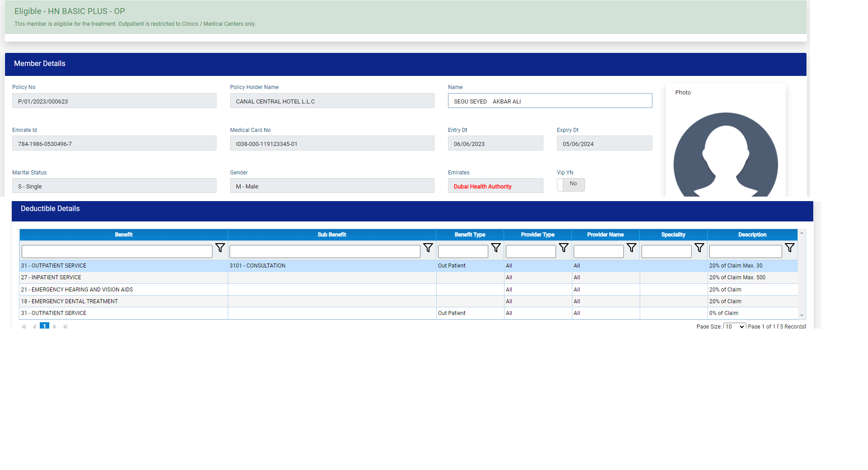Toggle the Vip YN switch
This screenshot has height=470, width=868.
pos(571,184)
